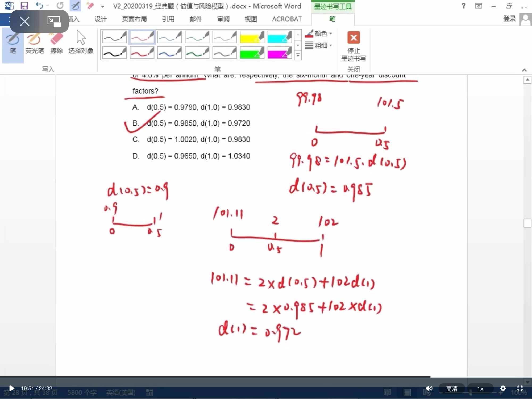532x399 pixels.
Task: Expand the pen gallery with the More arrow
Action: pos(298,55)
